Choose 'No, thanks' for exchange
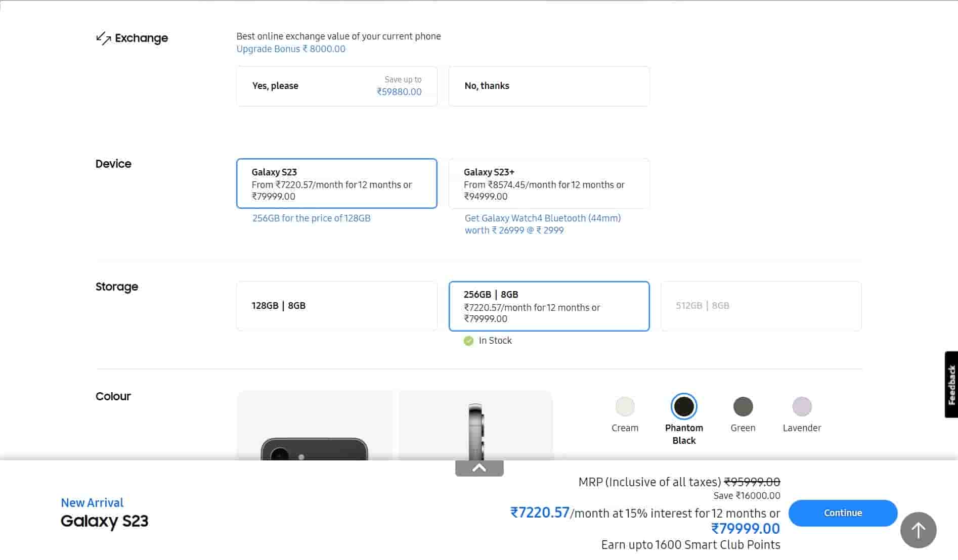The width and height of the screenshot is (958, 560). 549,86
